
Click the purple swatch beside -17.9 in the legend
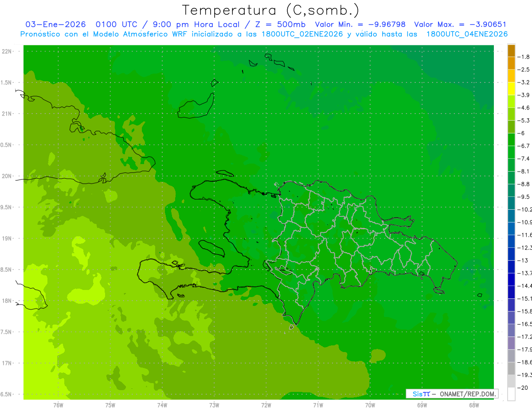[511, 343]
